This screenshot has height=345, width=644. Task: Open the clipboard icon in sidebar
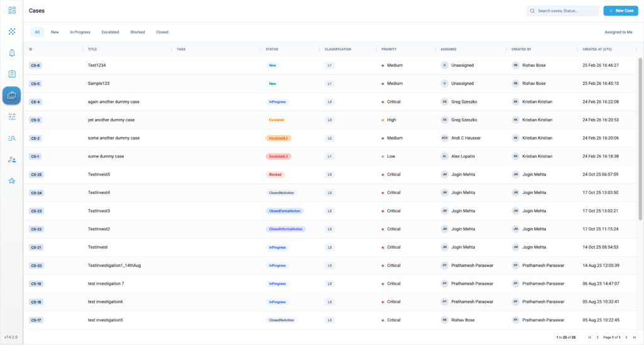click(x=12, y=74)
